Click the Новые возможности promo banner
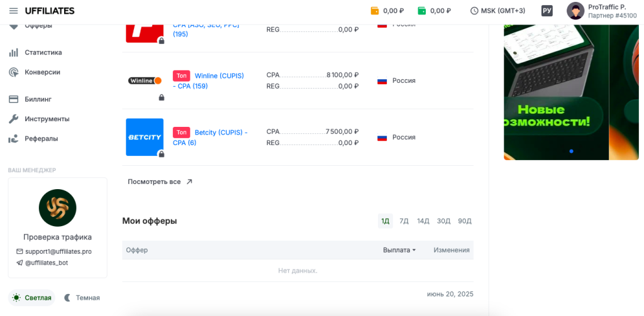This screenshot has width=644, height=316. [556, 92]
